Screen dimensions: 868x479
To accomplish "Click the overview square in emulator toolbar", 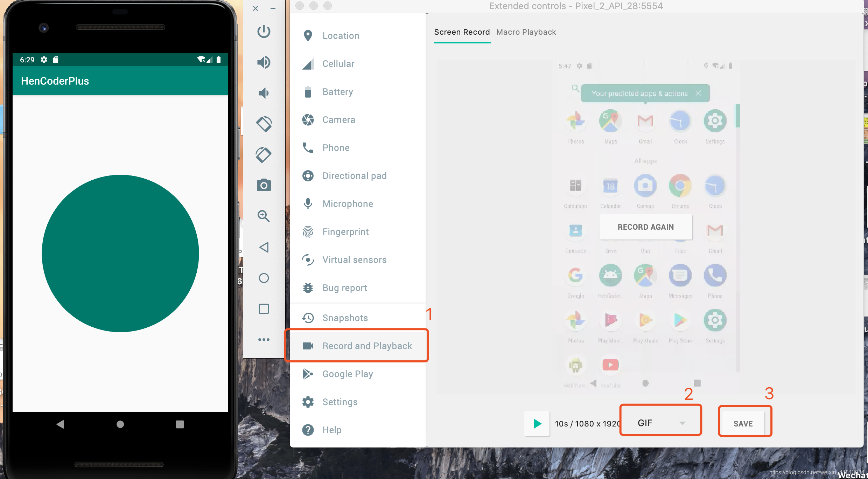I will click(264, 309).
